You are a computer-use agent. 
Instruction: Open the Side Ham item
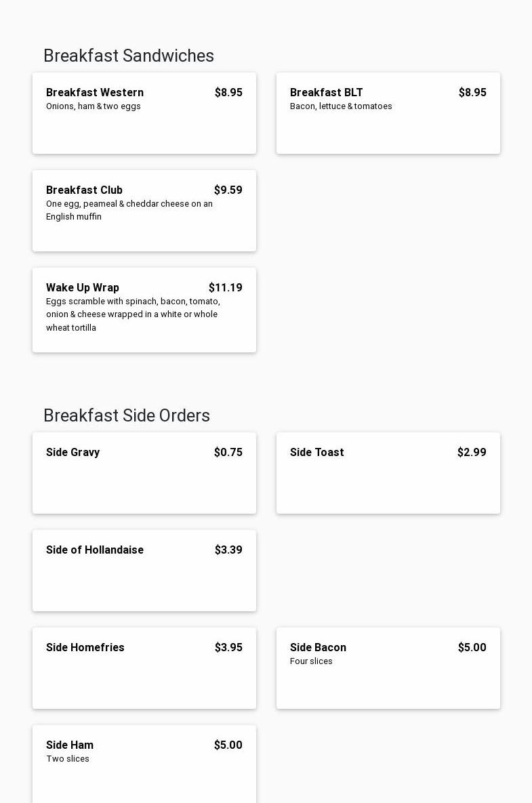144,764
